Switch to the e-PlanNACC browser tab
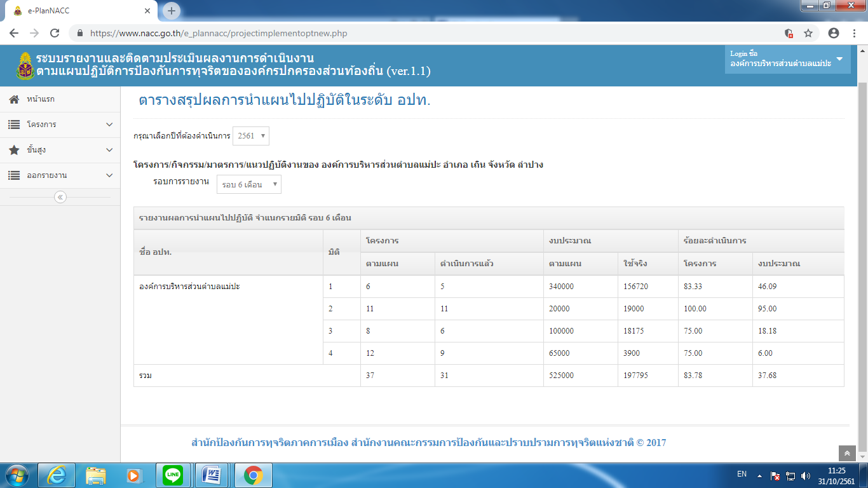 (79, 11)
